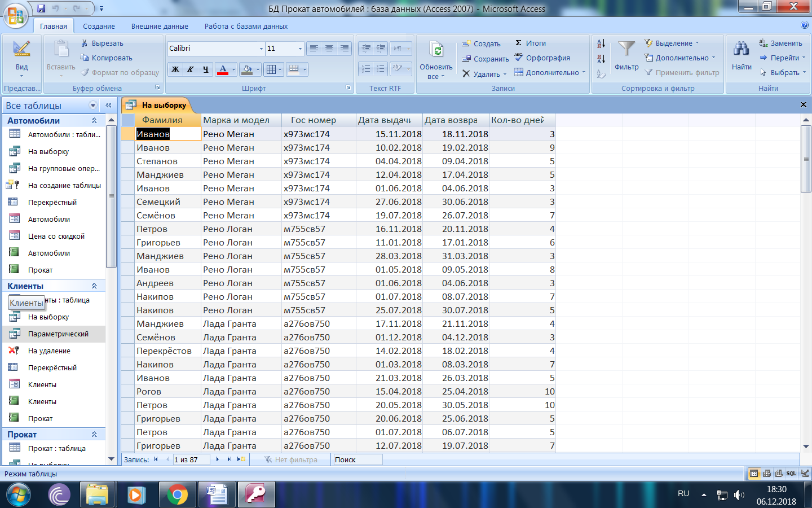
Task: Open Chrome from taskbar
Action: pos(177,495)
